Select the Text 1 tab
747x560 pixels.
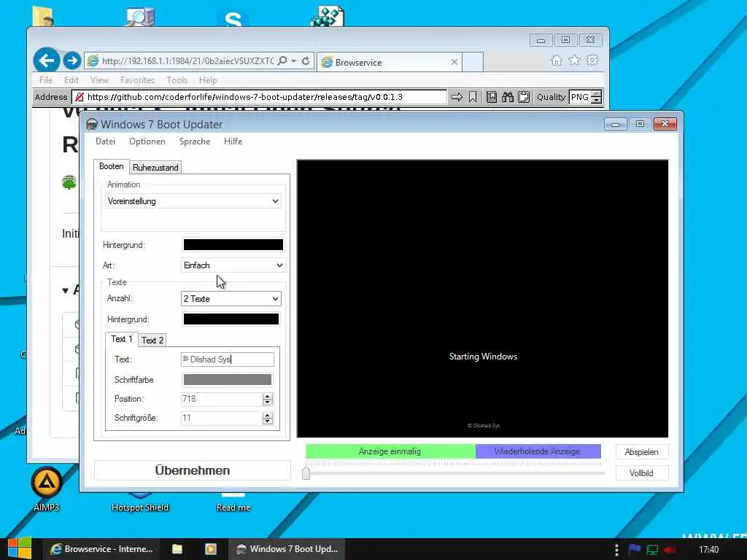coord(122,339)
